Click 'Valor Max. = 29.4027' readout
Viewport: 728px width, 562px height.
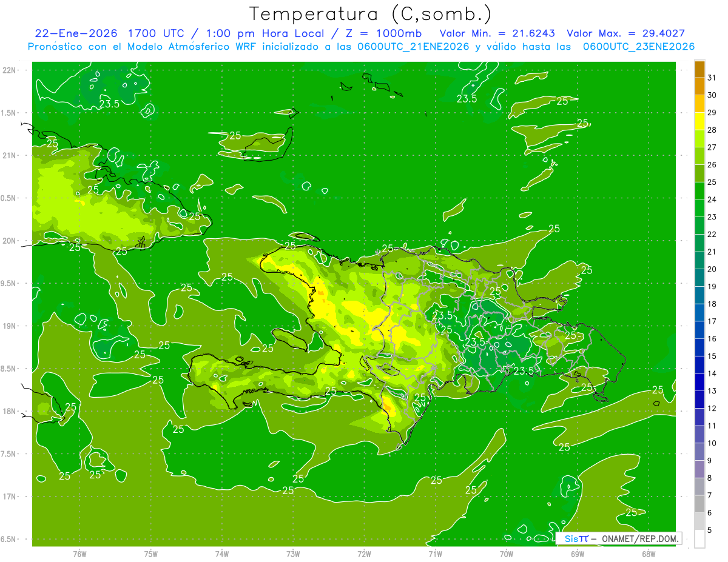point(625,33)
